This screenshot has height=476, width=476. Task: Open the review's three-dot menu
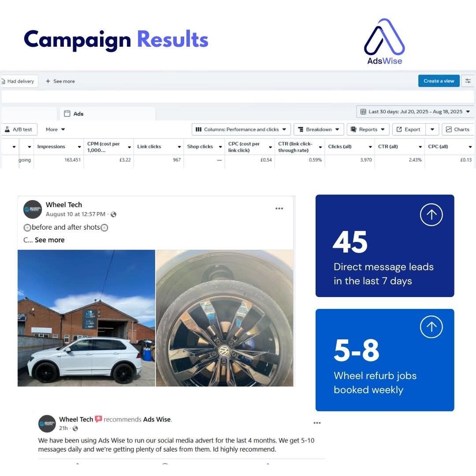click(x=317, y=423)
